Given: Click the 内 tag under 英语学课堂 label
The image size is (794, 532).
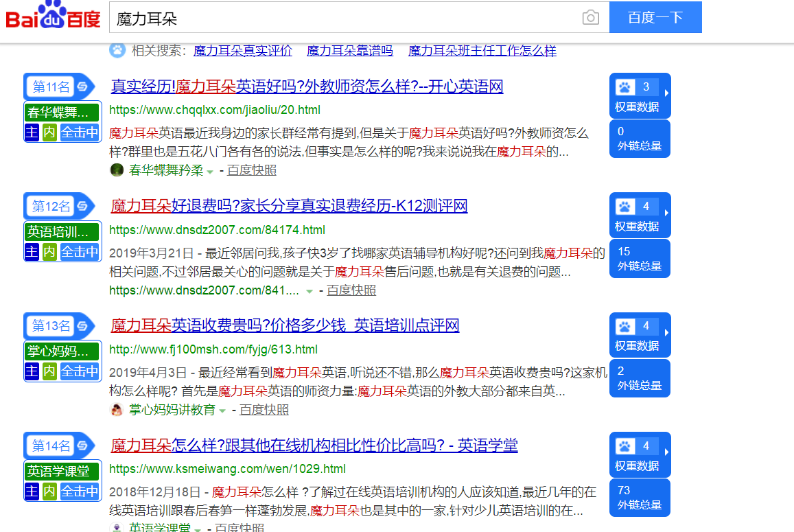Looking at the screenshot, I should 49,491.
